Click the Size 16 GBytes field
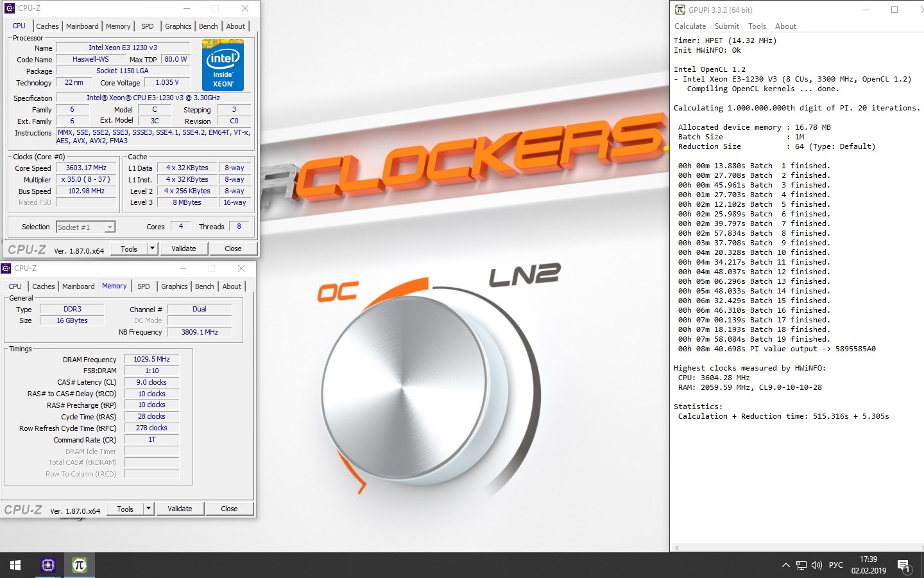 pyautogui.click(x=72, y=320)
